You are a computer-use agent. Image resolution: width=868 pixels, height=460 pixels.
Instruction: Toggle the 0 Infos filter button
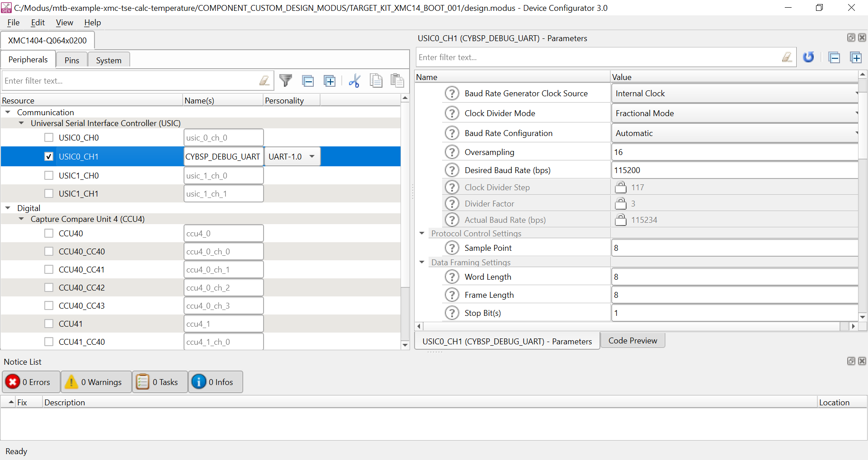[x=216, y=382]
